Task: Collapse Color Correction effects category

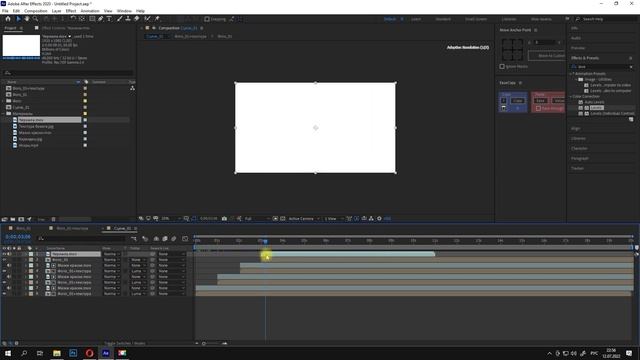Action: point(571,97)
